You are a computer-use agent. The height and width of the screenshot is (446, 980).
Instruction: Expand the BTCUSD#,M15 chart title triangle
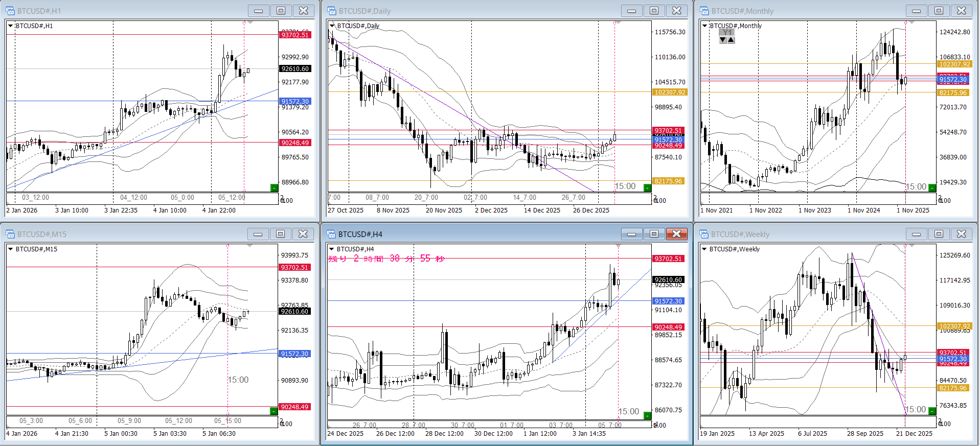coord(10,249)
